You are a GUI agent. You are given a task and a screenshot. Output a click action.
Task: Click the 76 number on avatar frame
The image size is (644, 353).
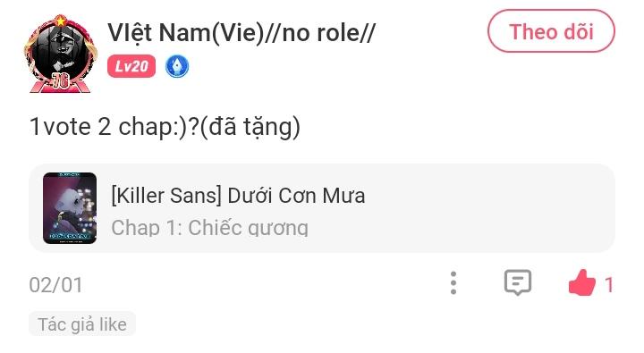coord(61,80)
